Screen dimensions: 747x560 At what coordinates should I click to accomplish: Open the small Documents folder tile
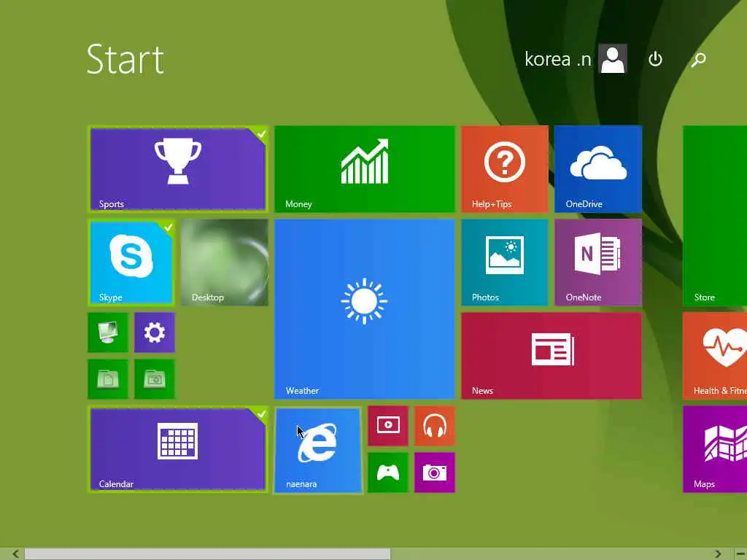pyautogui.click(x=108, y=379)
